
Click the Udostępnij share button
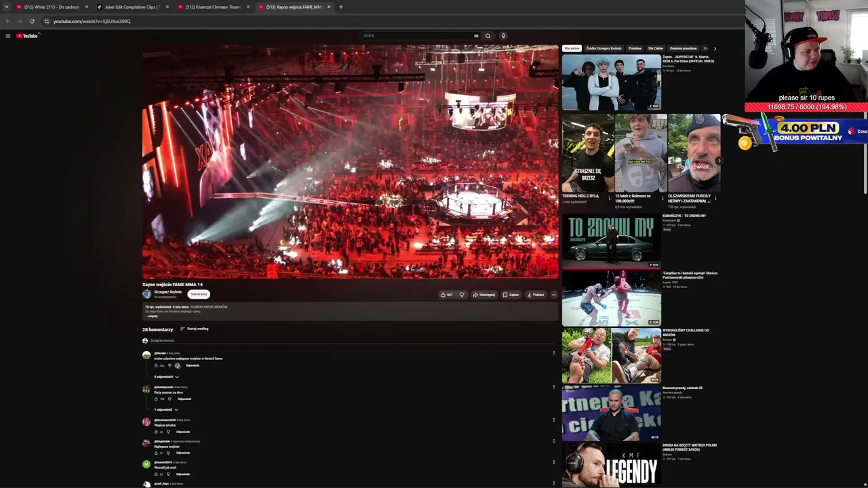[x=484, y=295]
